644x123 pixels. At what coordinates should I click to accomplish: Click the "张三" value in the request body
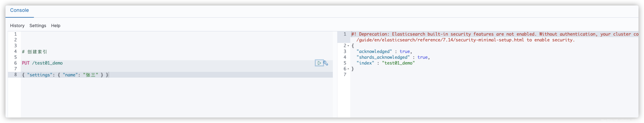91,75
